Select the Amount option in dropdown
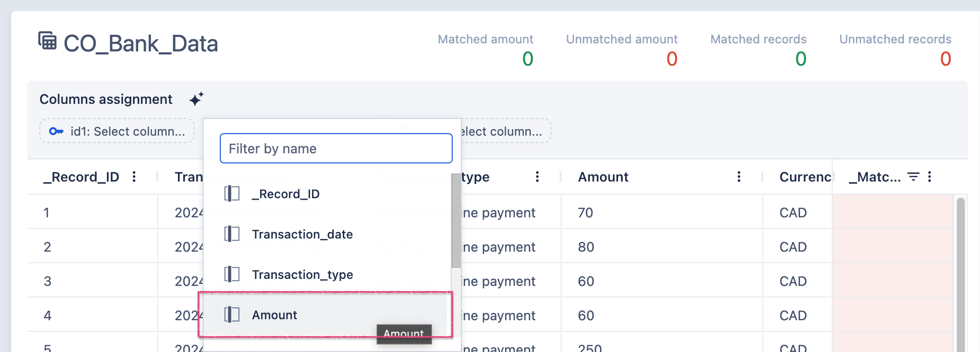 [x=275, y=315]
